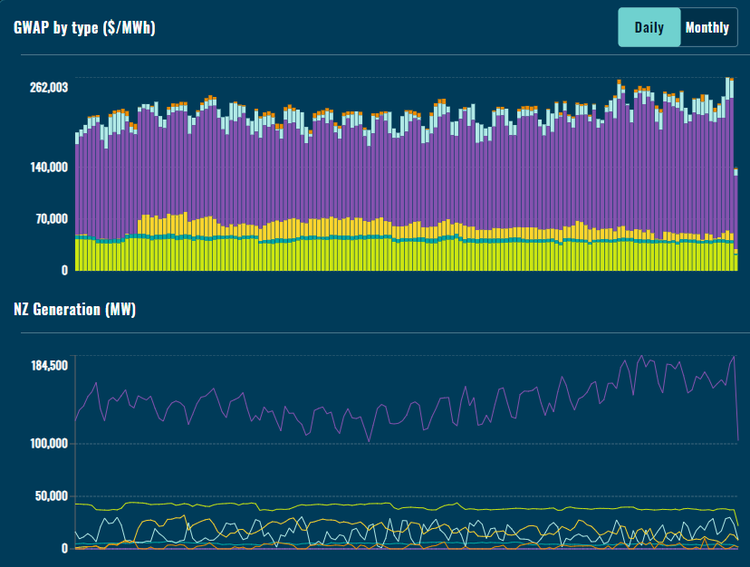The height and width of the screenshot is (567, 750).
Task: Select the 140,000 y-axis label
Action: [48, 167]
